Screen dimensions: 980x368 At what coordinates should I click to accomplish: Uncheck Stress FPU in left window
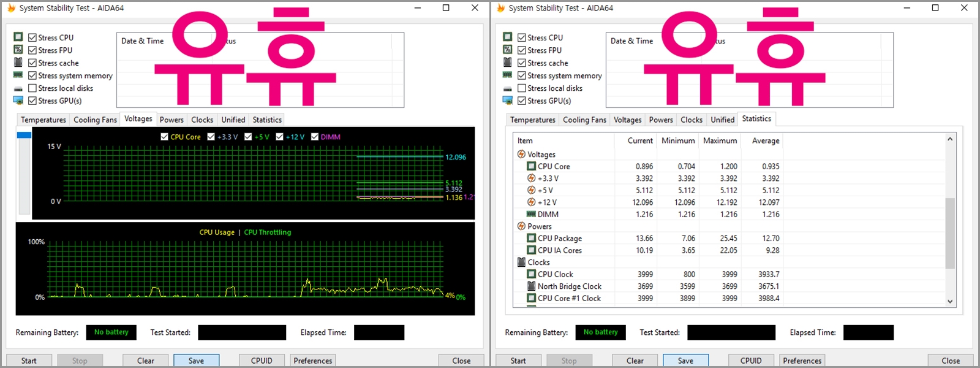(32, 50)
